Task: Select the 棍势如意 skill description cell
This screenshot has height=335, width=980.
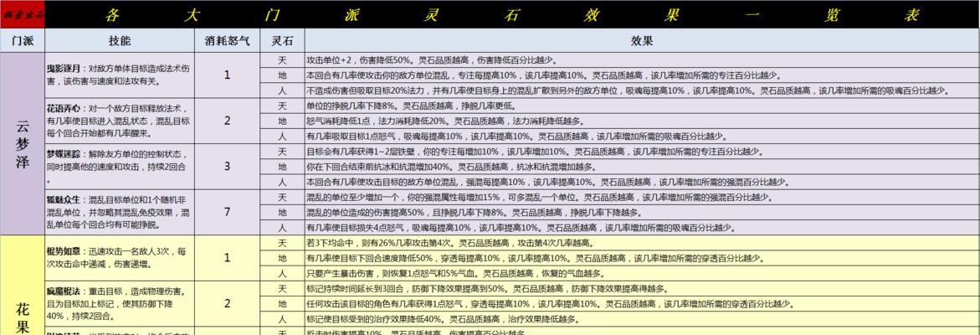Action: point(120,258)
